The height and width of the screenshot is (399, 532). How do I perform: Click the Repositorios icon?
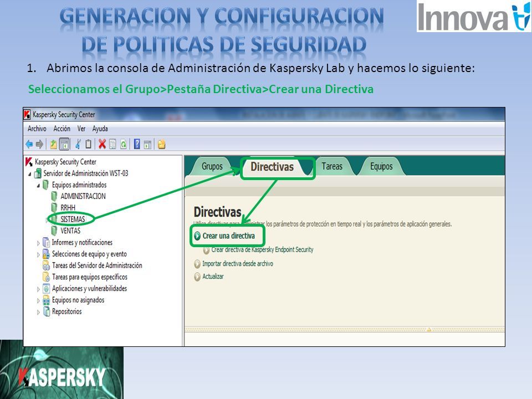click(x=46, y=311)
